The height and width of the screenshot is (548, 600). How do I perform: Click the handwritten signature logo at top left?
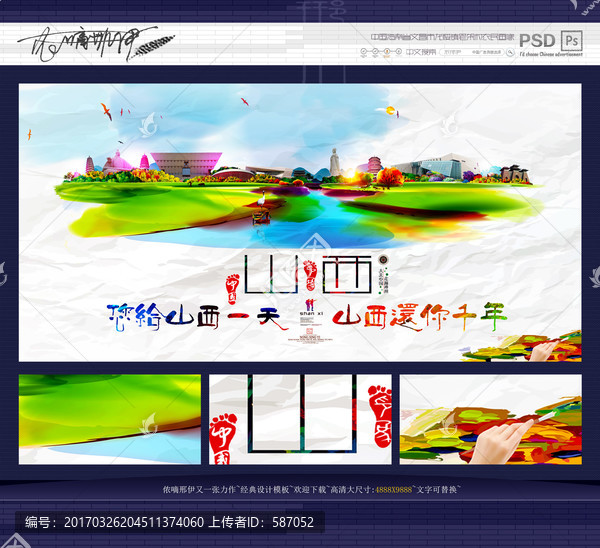click(x=96, y=43)
